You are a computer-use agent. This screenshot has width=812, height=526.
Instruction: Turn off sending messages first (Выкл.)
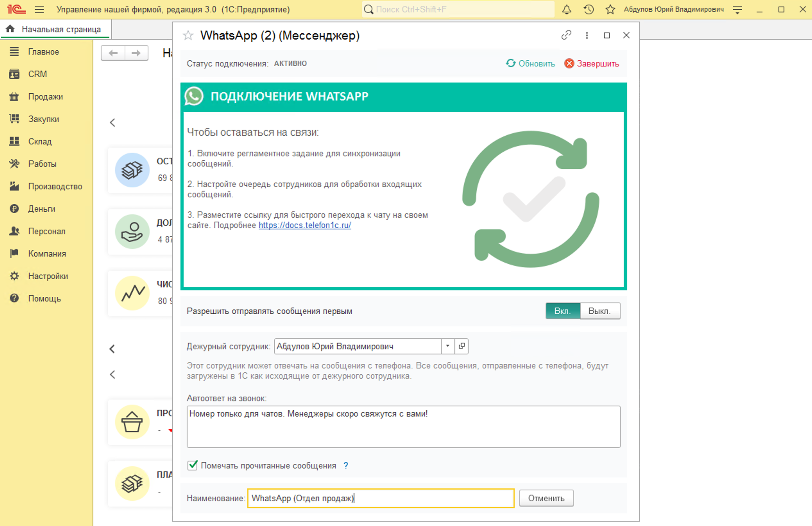(x=600, y=311)
